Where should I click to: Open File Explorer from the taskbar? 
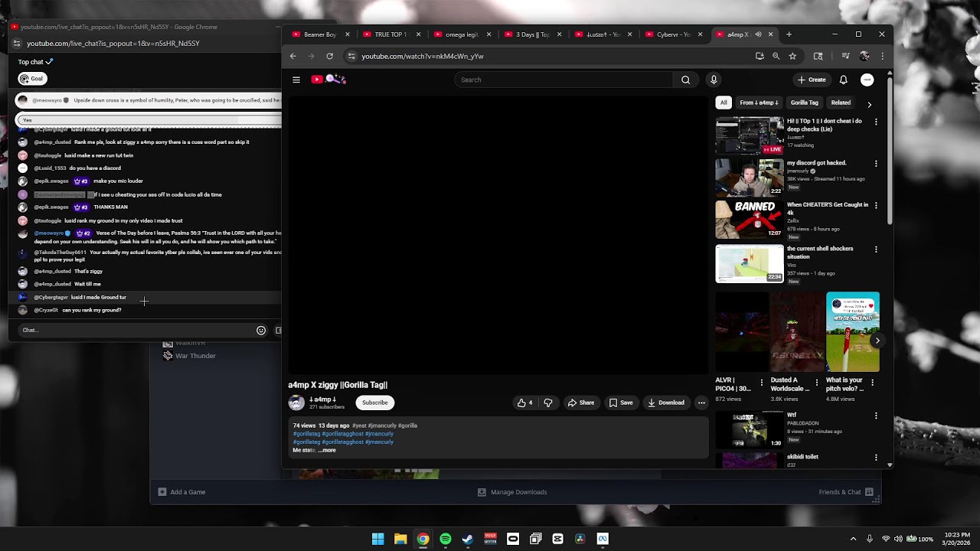point(400,539)
